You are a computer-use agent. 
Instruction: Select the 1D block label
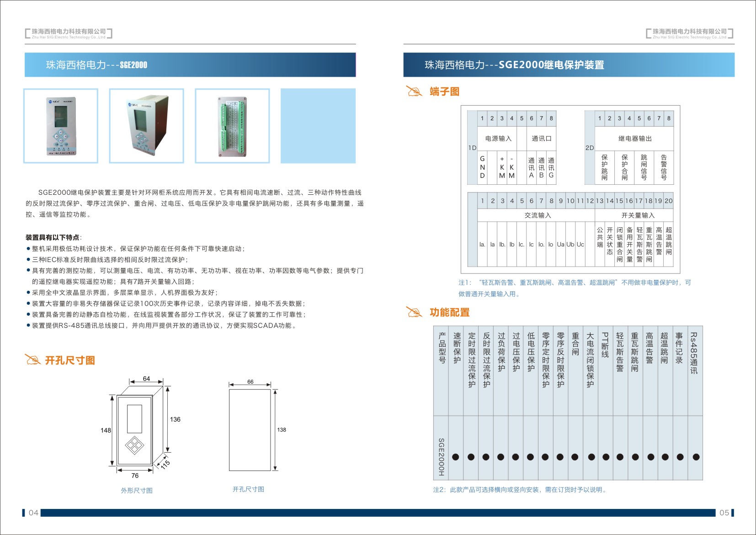(x=472, y=148)
